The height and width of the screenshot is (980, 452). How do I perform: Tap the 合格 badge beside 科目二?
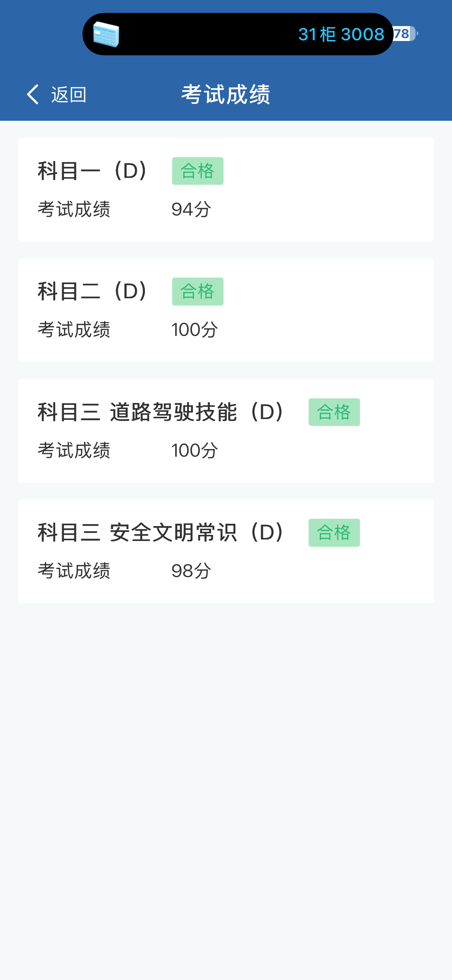click(197, 291)
